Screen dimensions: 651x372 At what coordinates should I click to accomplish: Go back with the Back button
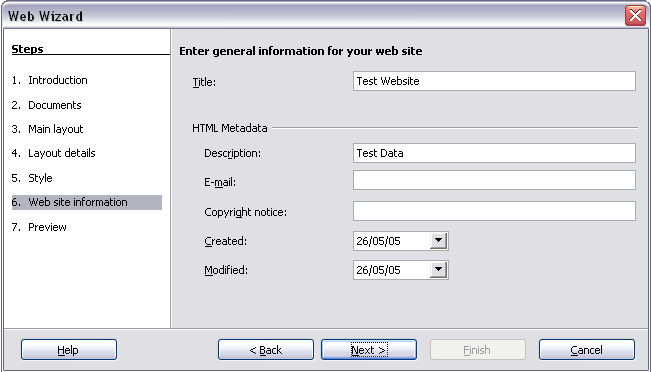click(x=266, y=350)
